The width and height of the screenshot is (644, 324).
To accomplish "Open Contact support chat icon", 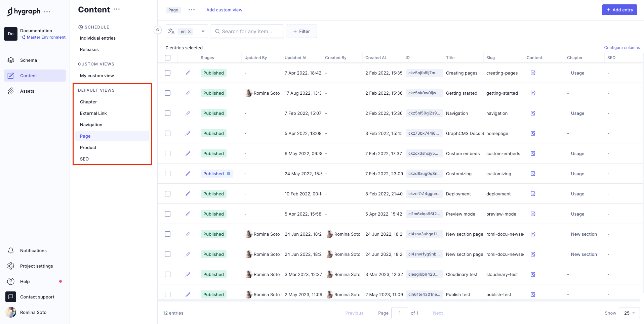I will [10, 297].
